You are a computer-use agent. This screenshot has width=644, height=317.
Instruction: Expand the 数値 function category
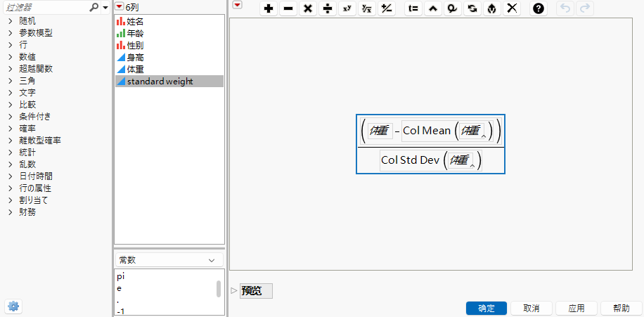(11, 57)
